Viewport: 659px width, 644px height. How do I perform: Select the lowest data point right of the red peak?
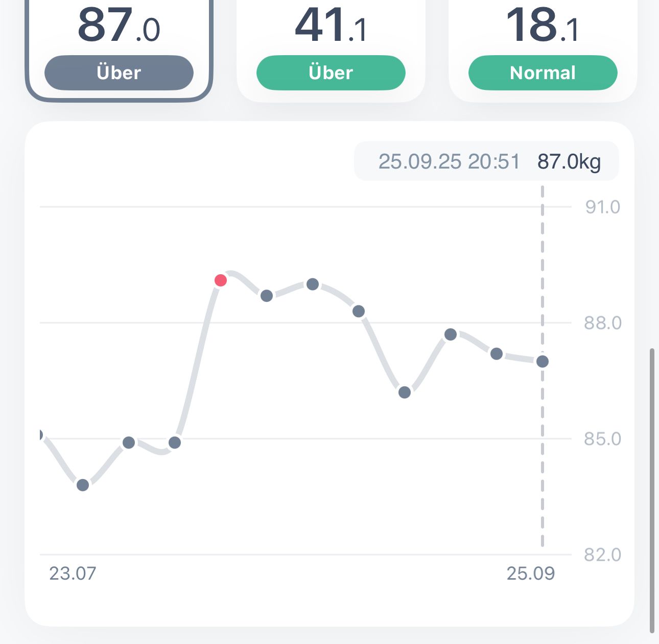coord(405,392)
